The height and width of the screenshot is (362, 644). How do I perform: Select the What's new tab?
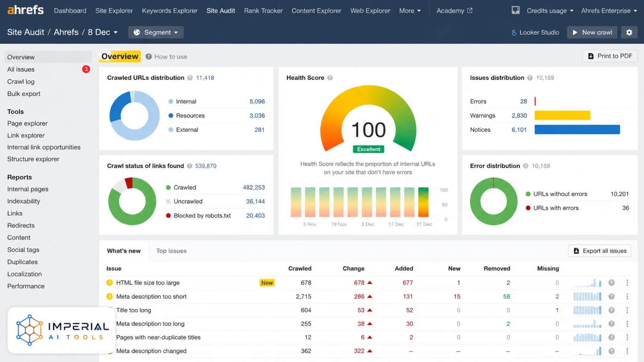124,251
